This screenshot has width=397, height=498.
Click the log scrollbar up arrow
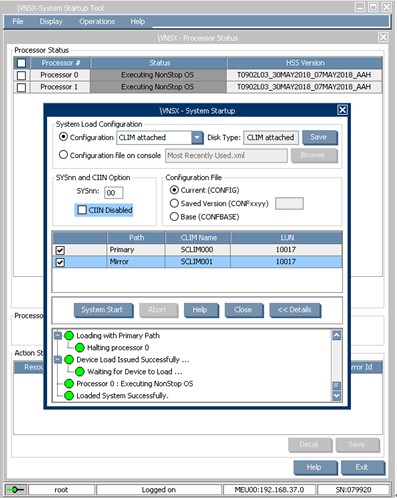point(337,335)
